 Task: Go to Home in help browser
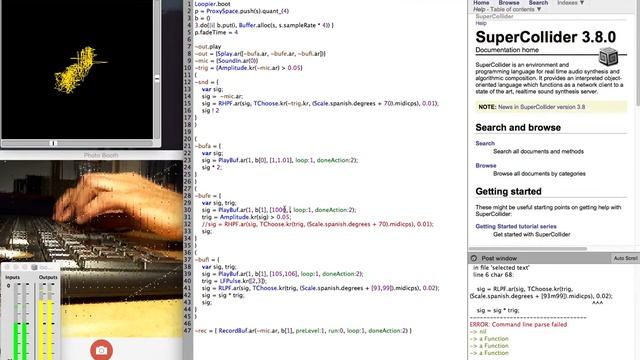[x=481, y=3]
